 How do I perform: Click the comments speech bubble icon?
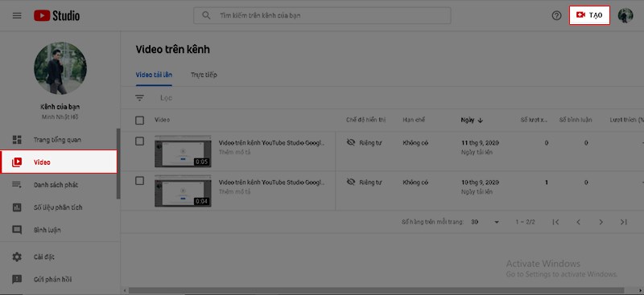[x=17, y=230]
